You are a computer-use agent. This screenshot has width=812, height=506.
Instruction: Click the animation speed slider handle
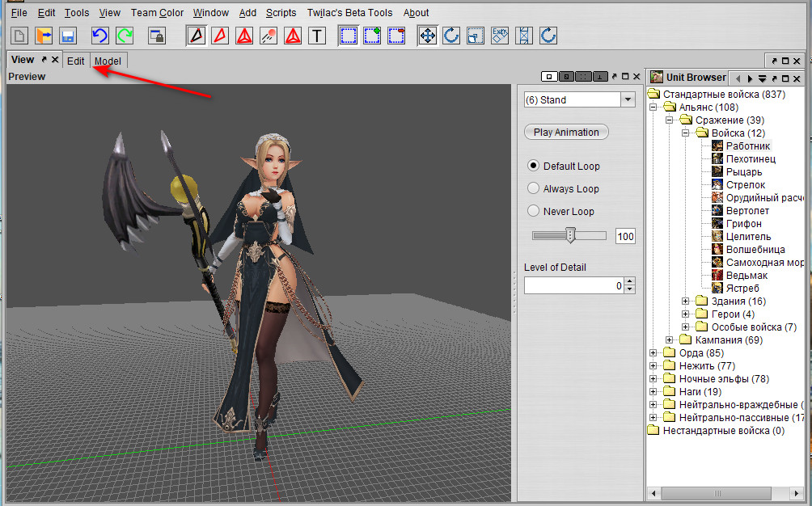[570, 235]
